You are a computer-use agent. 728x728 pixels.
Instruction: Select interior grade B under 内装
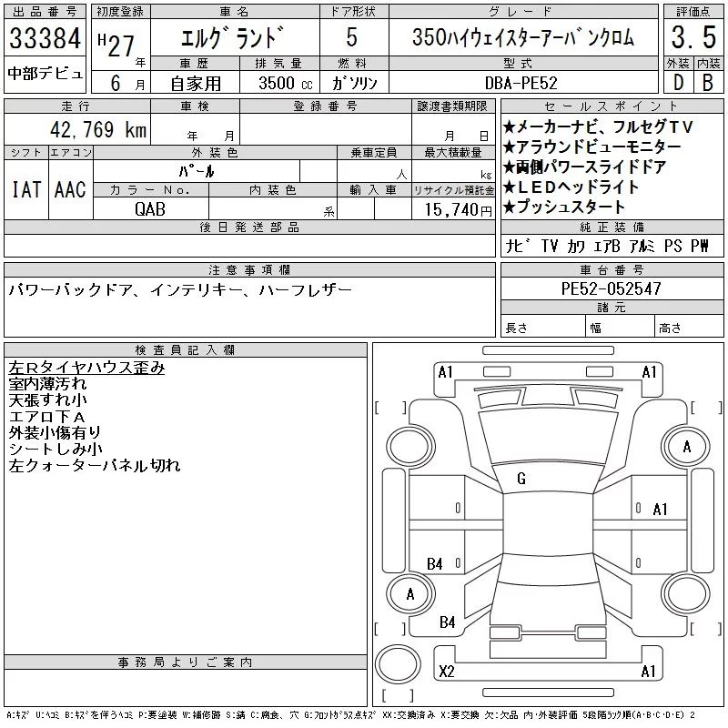pyautogui.click(x=708, y=83)
